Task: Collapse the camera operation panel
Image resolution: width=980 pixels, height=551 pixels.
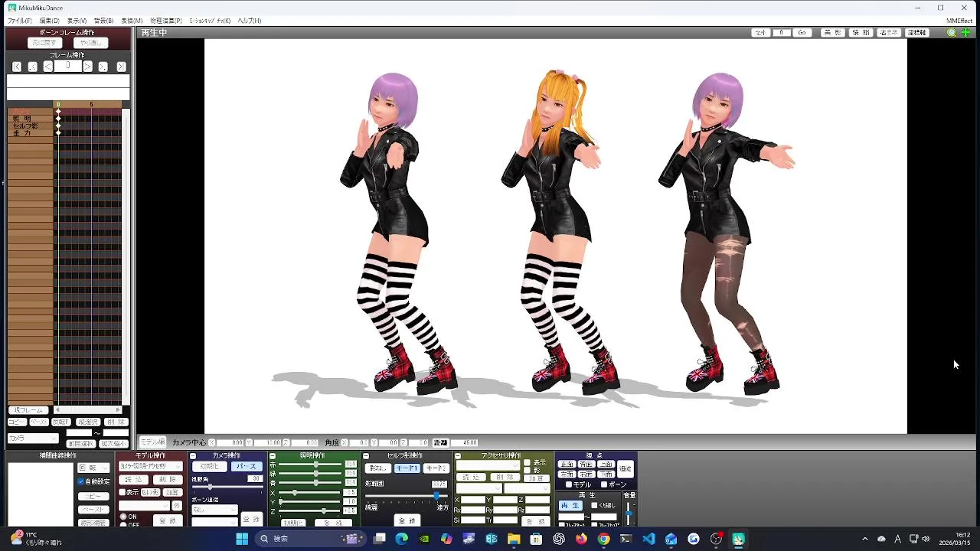Action: tap(193, 456)
